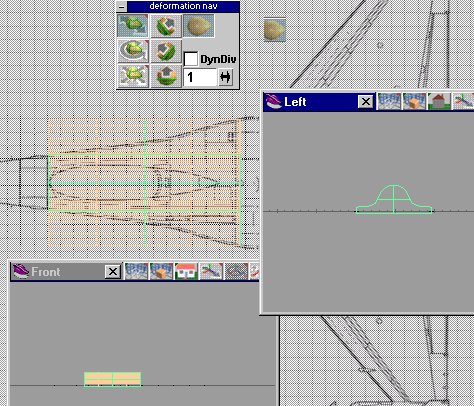Click the top green cross-section deform icon
The width and height of the screenshot is (474, 406).
coord(166,26)
